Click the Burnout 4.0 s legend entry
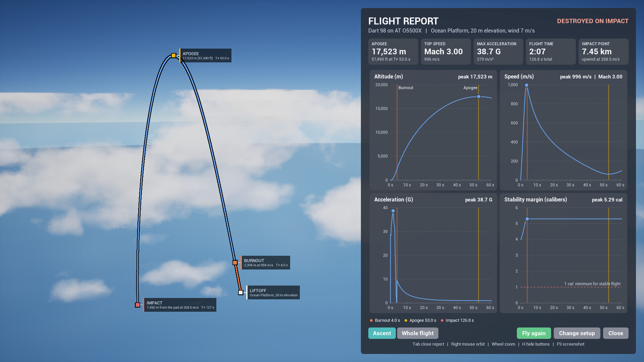The width and height of the screenshot is (644, 362). (385, 320)
